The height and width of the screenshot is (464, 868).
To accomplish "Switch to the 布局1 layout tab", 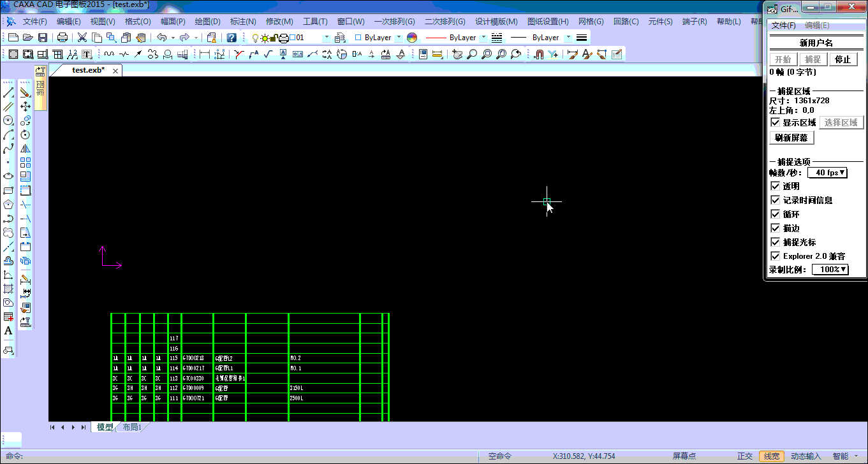I will coord(131,427).
